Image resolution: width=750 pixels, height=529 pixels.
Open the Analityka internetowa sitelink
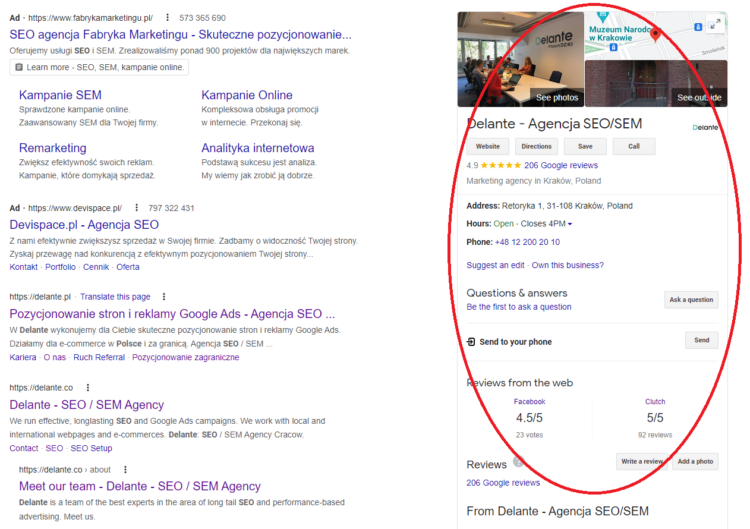pyautogui.click(x=258, y=148)
